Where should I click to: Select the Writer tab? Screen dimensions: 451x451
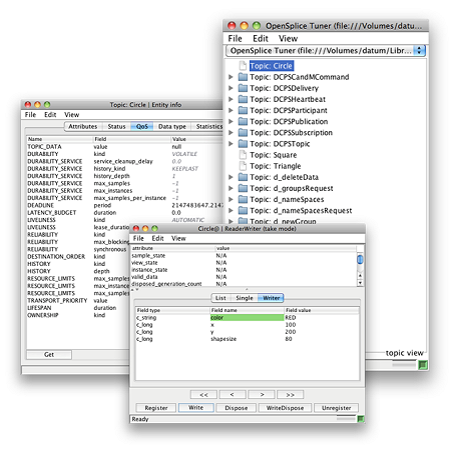[271, 298]
